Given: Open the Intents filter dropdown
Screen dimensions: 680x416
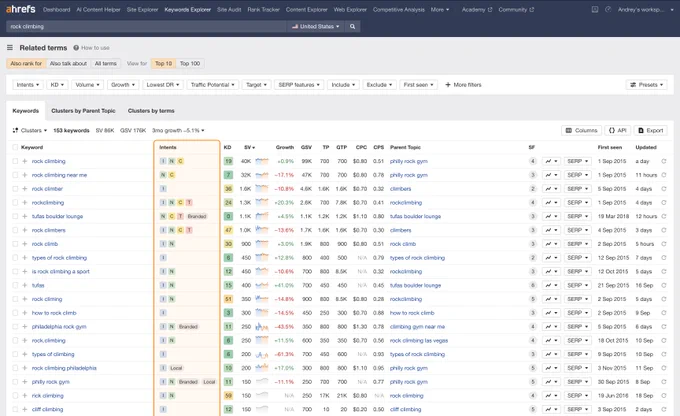Looking at the screenshot, I should coord(28,85).
